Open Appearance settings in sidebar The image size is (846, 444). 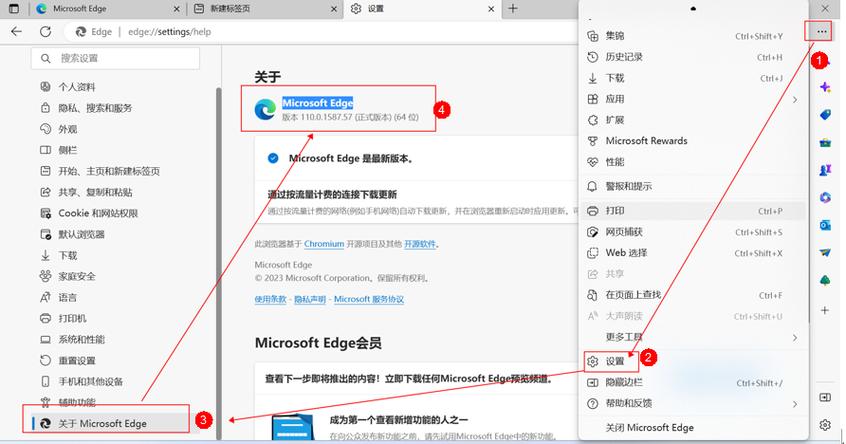click(59, 129)
